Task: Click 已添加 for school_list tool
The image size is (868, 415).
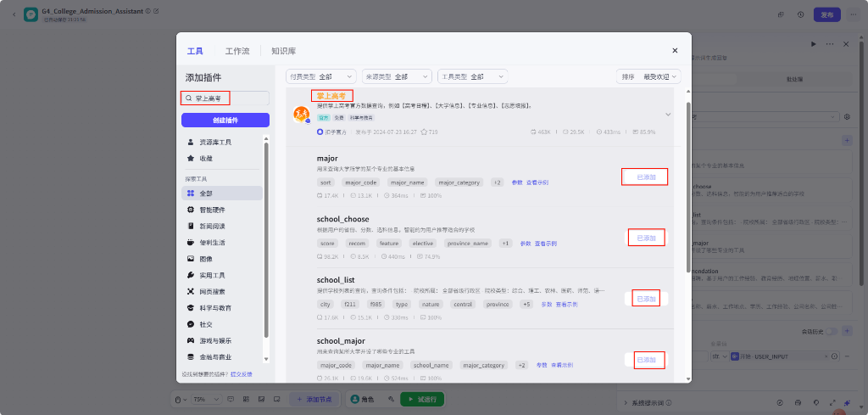Action: click(646, 299)
